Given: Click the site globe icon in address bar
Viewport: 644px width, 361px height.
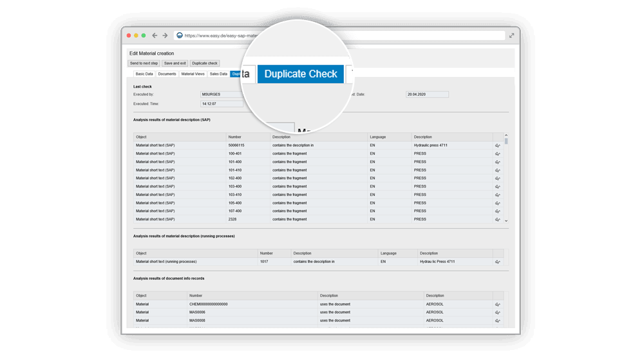Looking at the screenshot, I should [x=180, y=35].
